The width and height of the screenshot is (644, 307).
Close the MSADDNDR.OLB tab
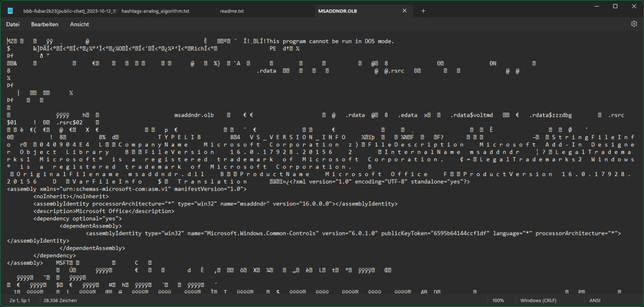405,11
